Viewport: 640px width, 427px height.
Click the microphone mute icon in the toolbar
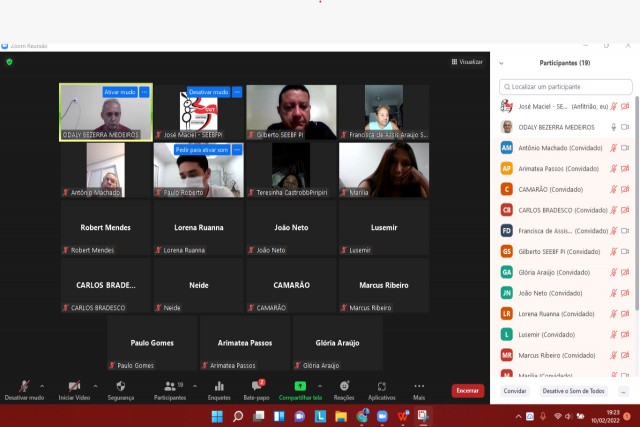tap(24, 386)
